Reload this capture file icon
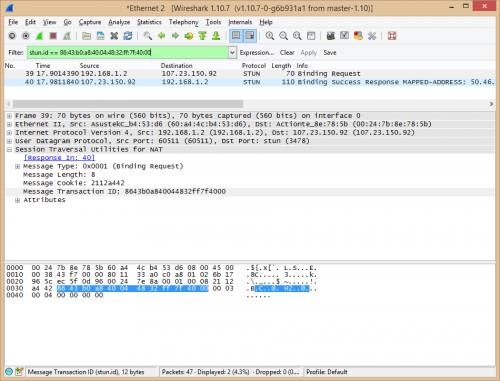 (128, 36)
